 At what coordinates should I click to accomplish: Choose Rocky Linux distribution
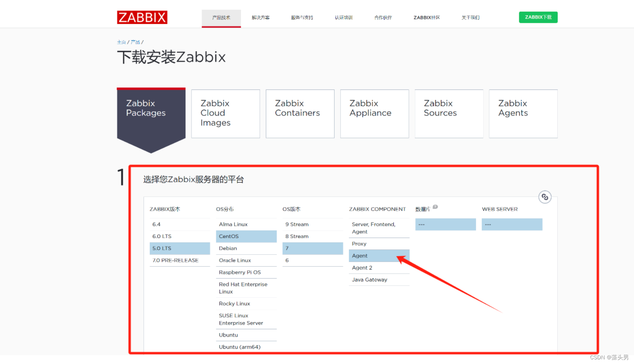(x=246, y=304)
